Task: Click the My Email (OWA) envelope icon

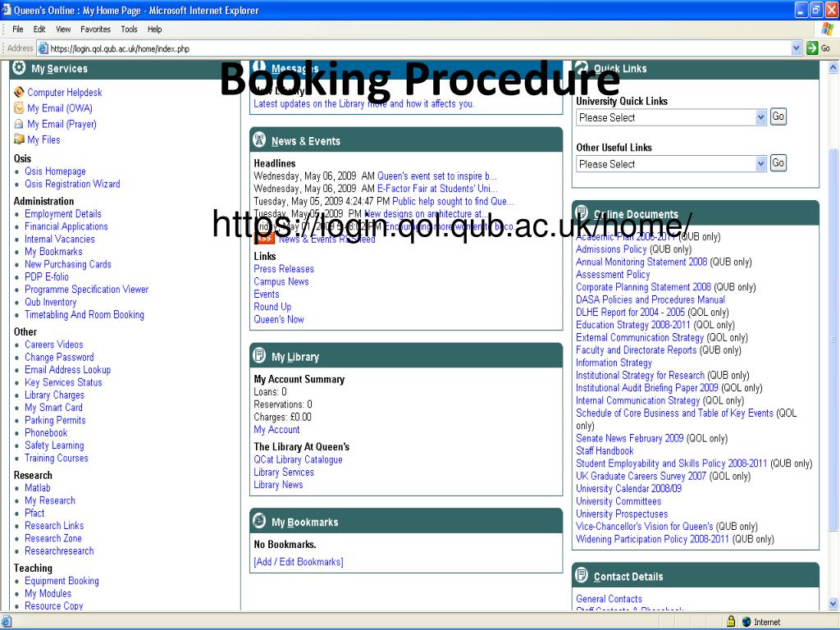Action: tap(19, 108)
